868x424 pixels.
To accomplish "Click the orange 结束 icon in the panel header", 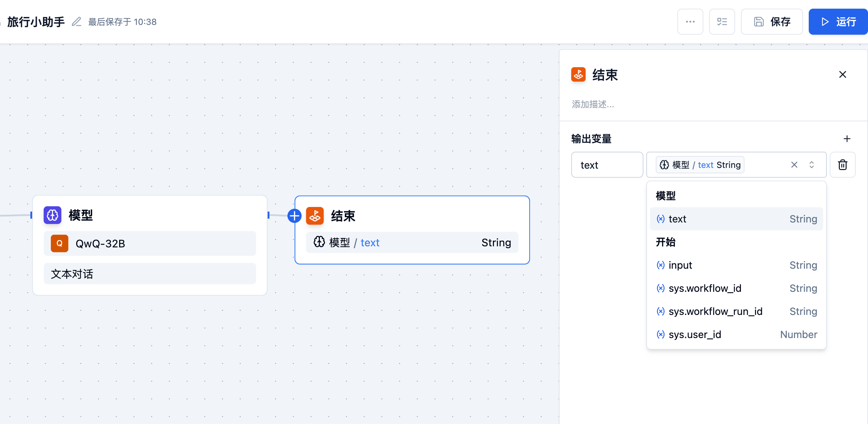I will [578, 75].
